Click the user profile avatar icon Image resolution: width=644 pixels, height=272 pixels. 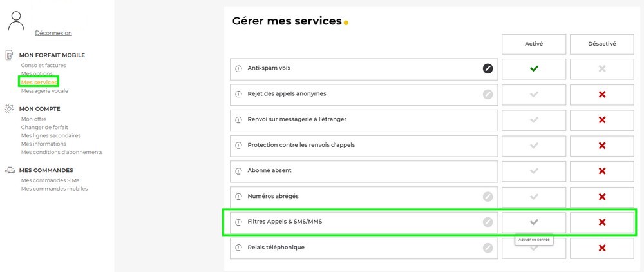coord(17,21)
